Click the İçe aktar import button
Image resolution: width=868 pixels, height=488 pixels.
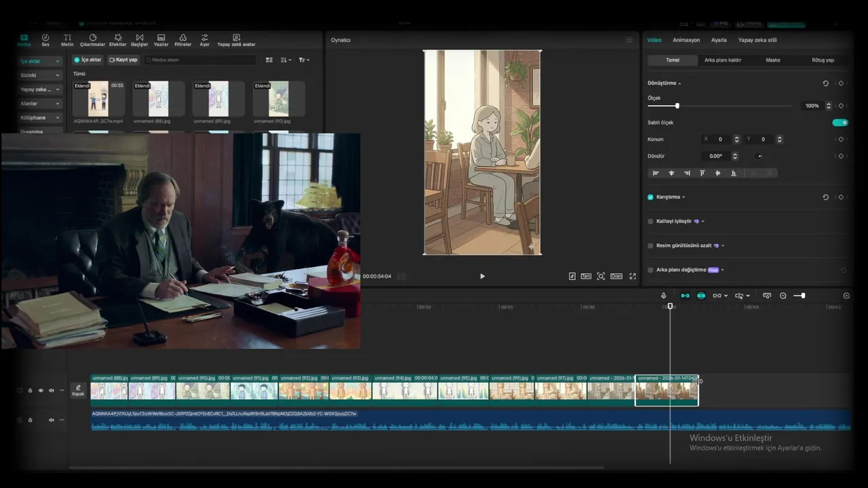click(x=87, y=60)
